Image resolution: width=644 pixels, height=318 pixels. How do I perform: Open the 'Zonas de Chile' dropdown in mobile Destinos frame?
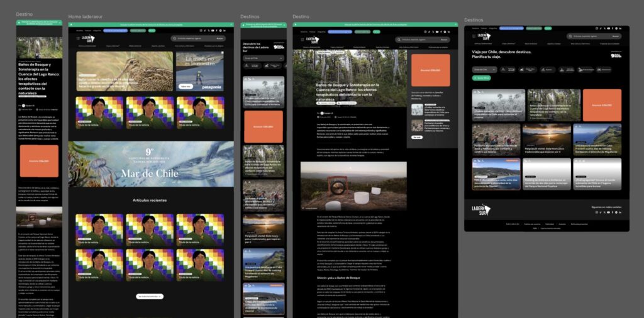click(x=264, y=58)
